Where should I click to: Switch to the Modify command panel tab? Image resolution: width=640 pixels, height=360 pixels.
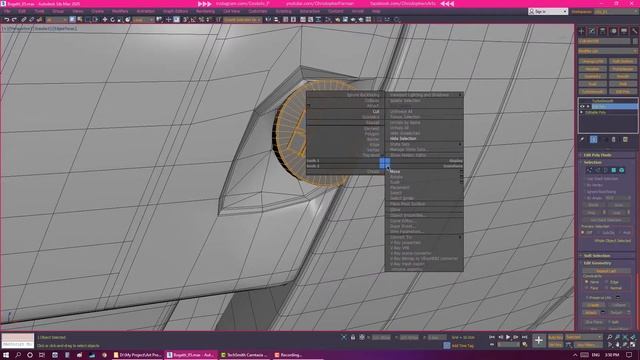tap(592, 31)
